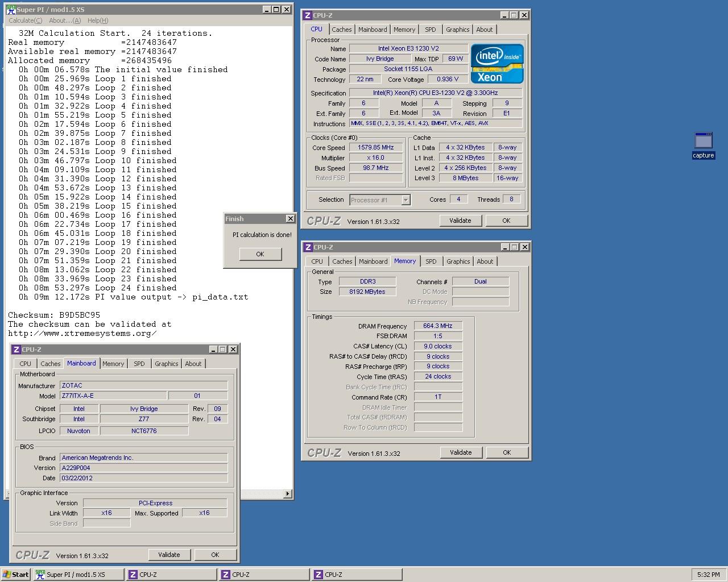Image resolution: width=728 pixels, height=582 pixels.
Task: Open the Calculate menu in Super PI
Action: pos(26,20)
